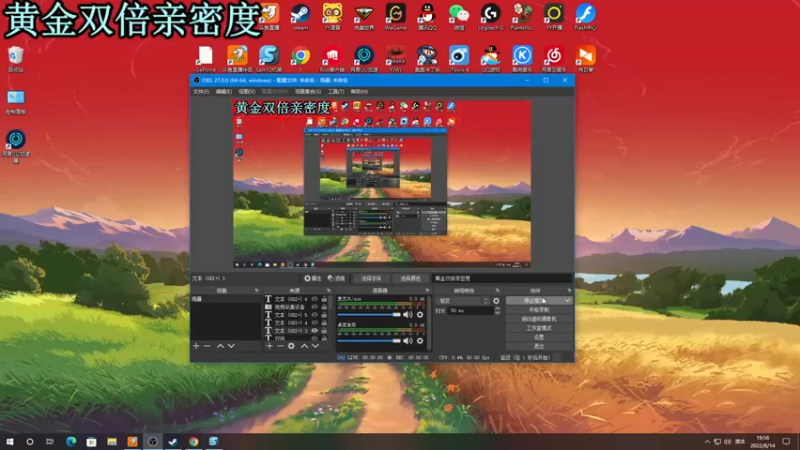The width and height of the screenshot is (800, 450).
Task: Open the 回收站 recycle bin icon
Action: [x=16, y=59]
